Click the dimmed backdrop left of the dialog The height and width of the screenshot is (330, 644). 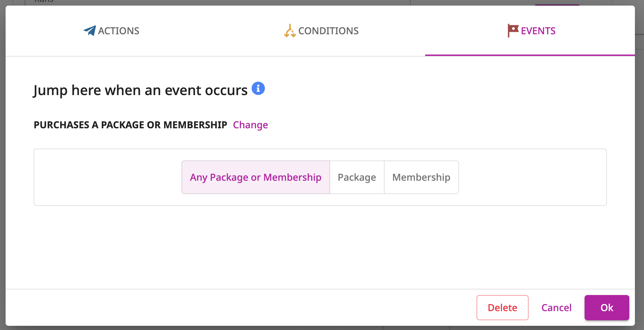2,165
